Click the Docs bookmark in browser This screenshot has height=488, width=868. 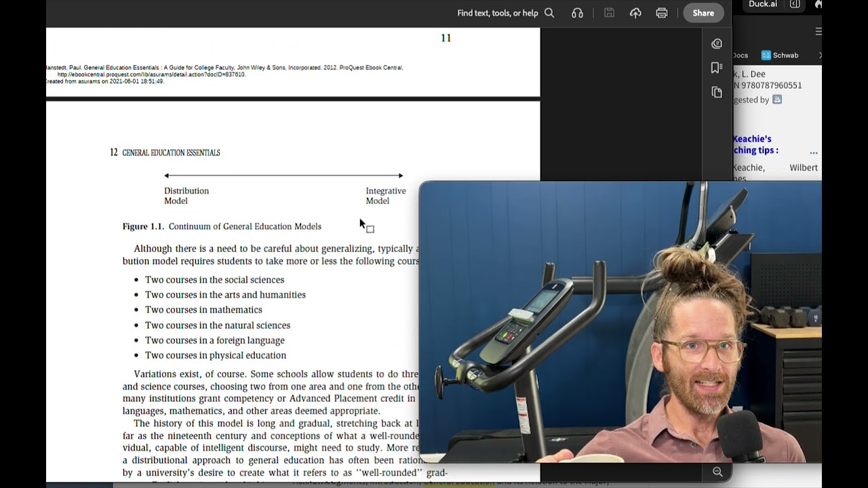(741, 56)
